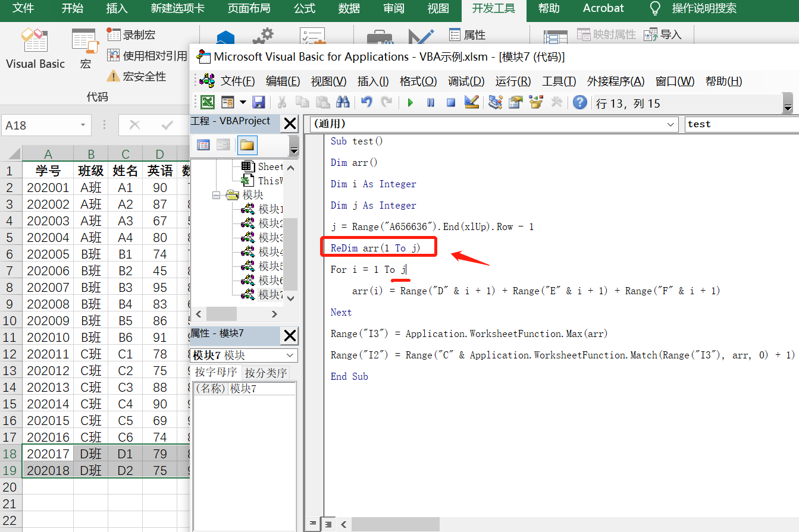Open the Acrobat ribbon tab
The width and height of the screenshot is (799, 532).
coord(603,8)
